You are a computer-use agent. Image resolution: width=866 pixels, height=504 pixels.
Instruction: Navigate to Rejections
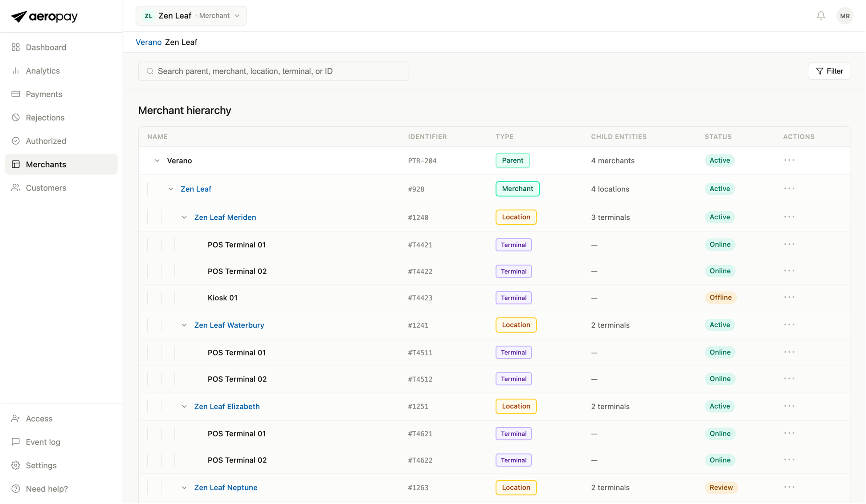[61, 117]
